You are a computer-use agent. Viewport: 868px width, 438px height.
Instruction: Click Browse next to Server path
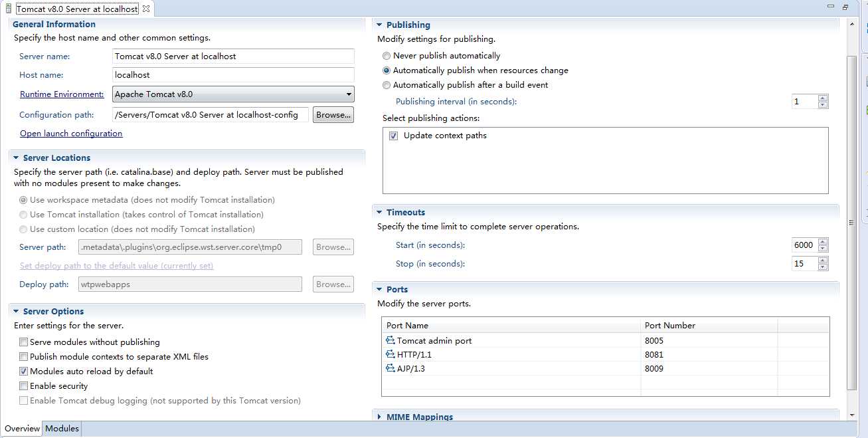[x=333, y=247]
